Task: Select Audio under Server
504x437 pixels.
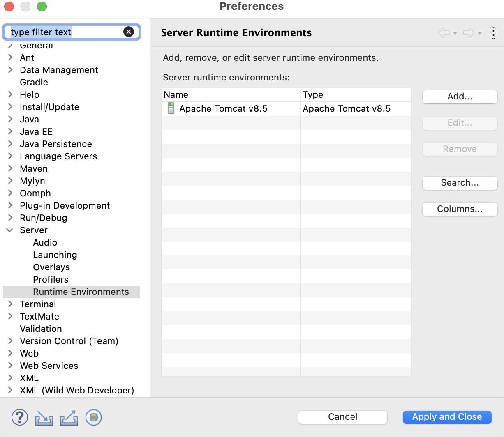Action: point(45,242)
